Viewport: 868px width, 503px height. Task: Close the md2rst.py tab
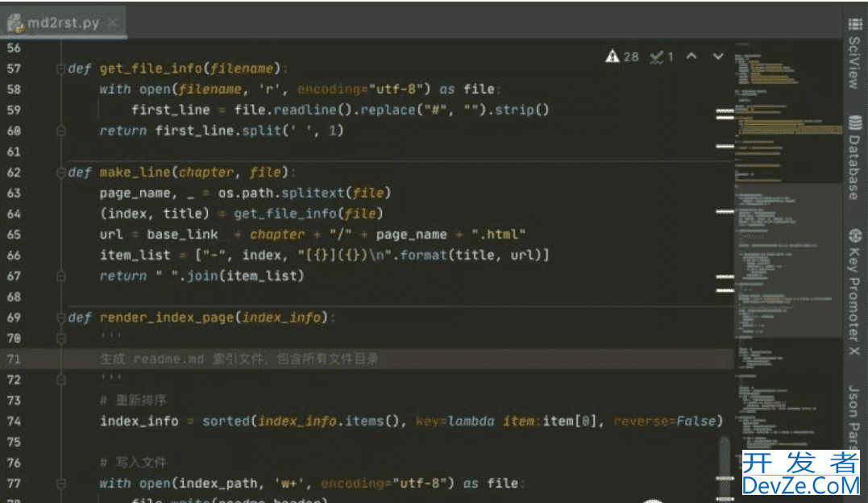pos(113,23)
